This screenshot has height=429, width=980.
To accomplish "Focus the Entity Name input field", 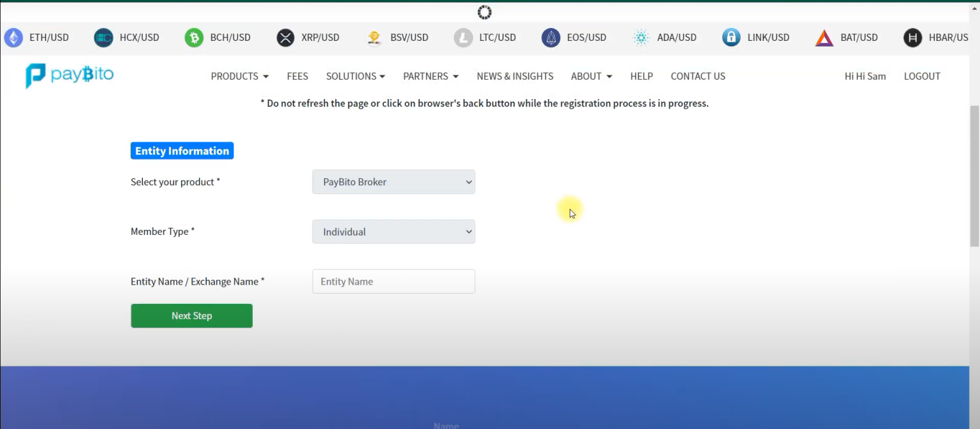I will (394, 282).
